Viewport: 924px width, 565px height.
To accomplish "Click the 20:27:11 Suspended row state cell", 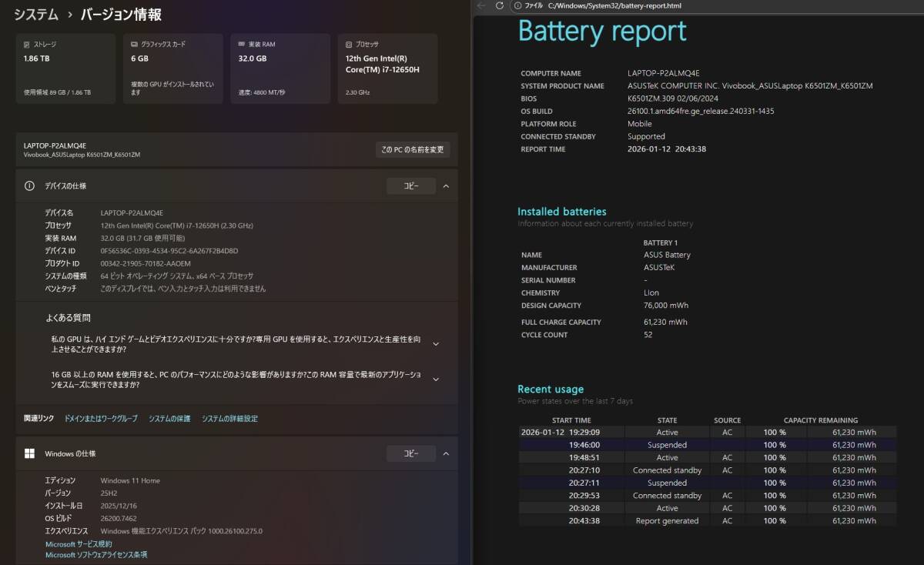I will tap(667, 483).
